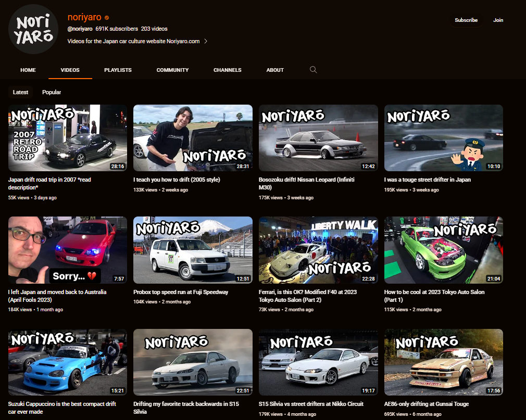
Task: Go to the COMMUNITY tab
Action: [172, 70]
